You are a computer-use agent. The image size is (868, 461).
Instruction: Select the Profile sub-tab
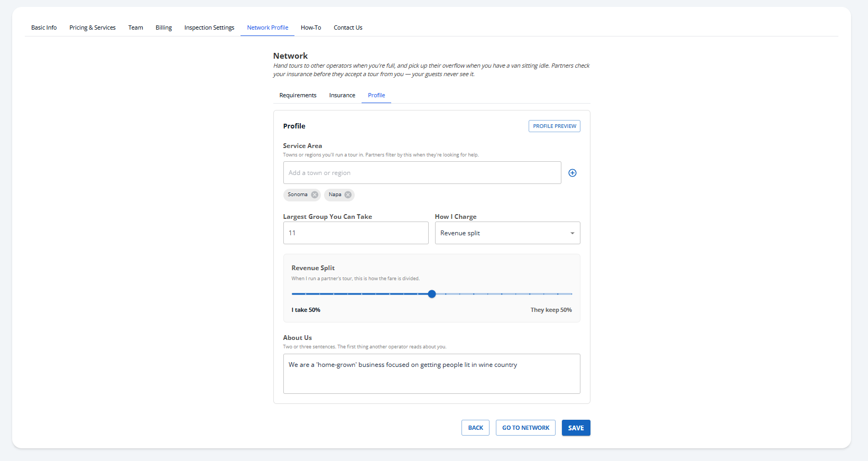pyautogui.click(x=376, y=95)
